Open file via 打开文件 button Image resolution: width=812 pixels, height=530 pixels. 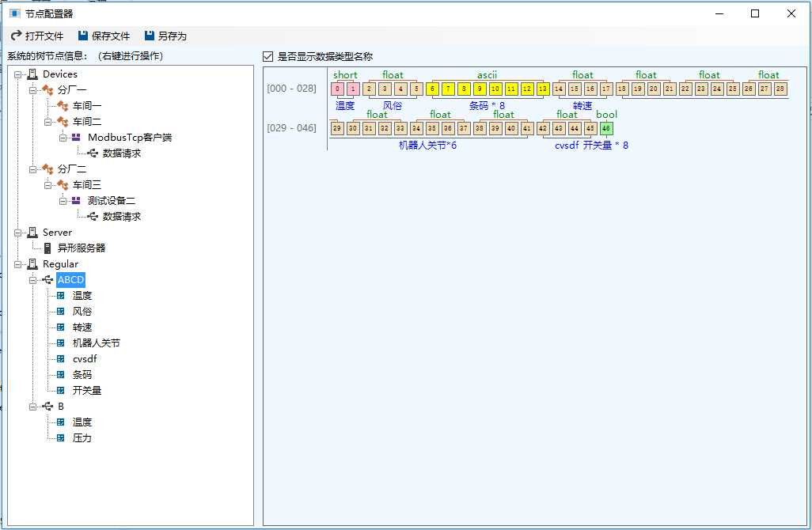pyautogui.click(x=36, y=36)
